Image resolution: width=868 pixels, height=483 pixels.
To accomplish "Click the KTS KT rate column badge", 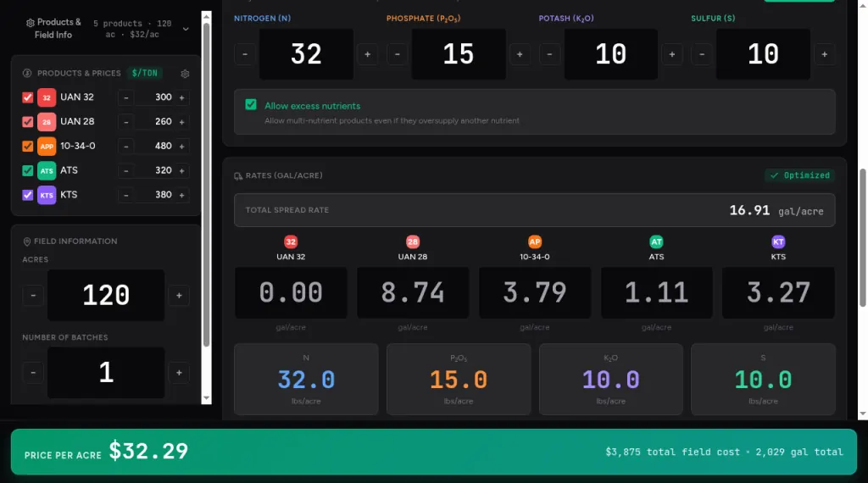I will point(778,241).
